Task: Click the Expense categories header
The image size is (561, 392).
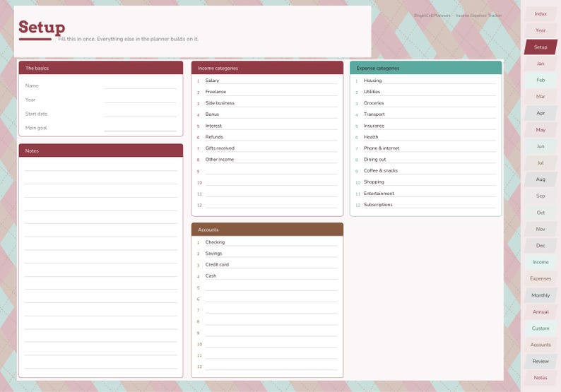Action: 426,68
